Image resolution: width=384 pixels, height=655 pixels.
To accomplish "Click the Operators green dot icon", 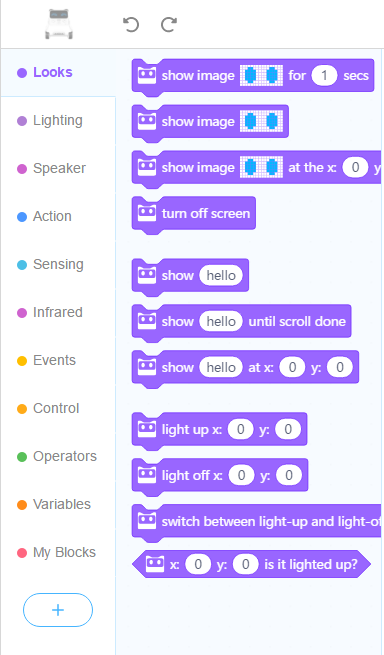I will 22,457.
